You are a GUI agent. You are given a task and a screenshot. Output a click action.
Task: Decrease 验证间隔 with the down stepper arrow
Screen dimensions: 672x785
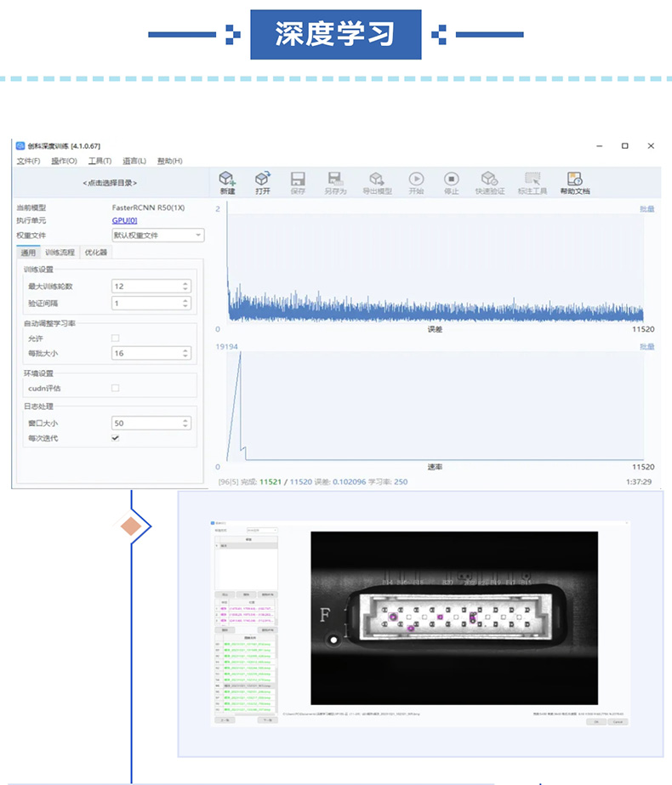(x=185, y=306)
